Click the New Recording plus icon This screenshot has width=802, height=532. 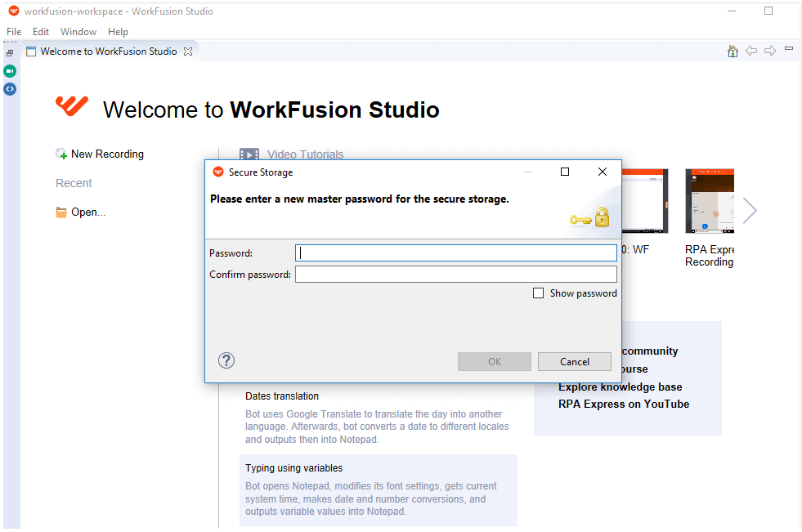pos(61,154)
